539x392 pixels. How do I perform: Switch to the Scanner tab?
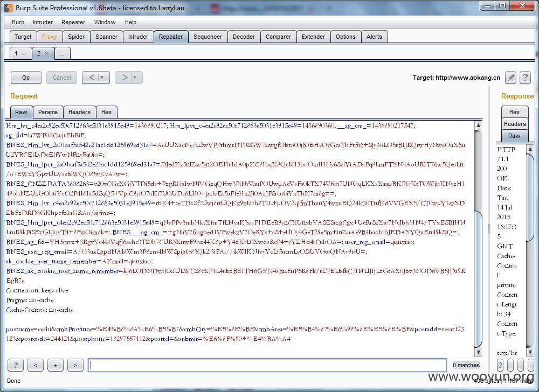[106, 37]
